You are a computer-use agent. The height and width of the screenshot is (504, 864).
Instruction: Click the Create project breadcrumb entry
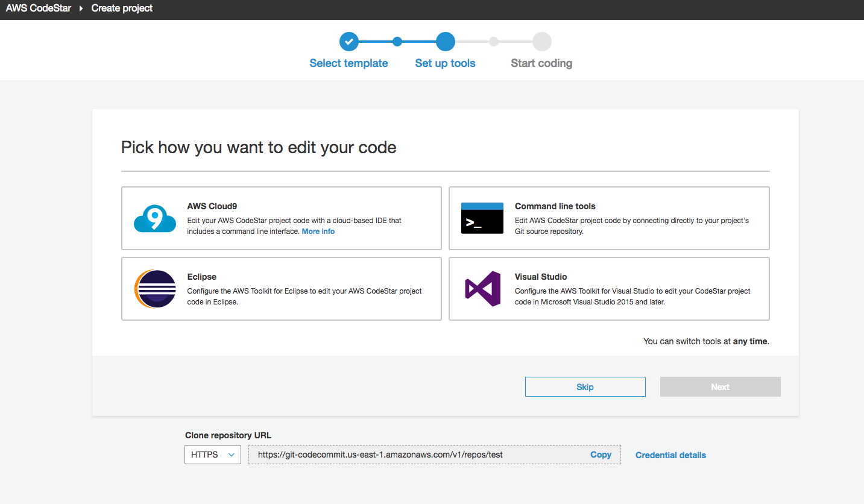coord(121,8)
